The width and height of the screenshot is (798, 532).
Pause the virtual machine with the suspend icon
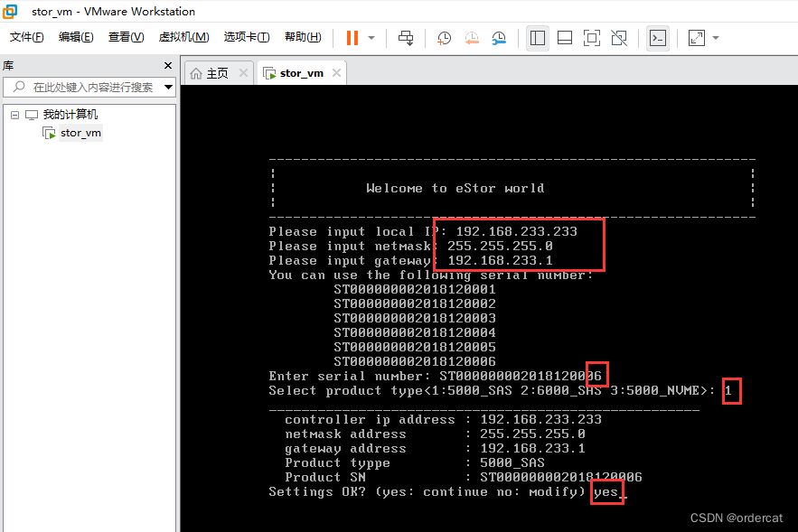352,38
